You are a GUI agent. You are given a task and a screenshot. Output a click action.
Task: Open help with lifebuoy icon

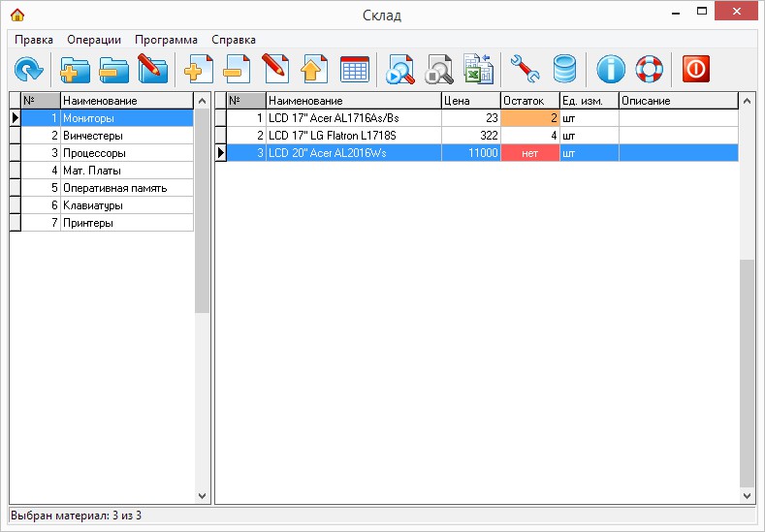pyautogui.click(x=650, y=69)
